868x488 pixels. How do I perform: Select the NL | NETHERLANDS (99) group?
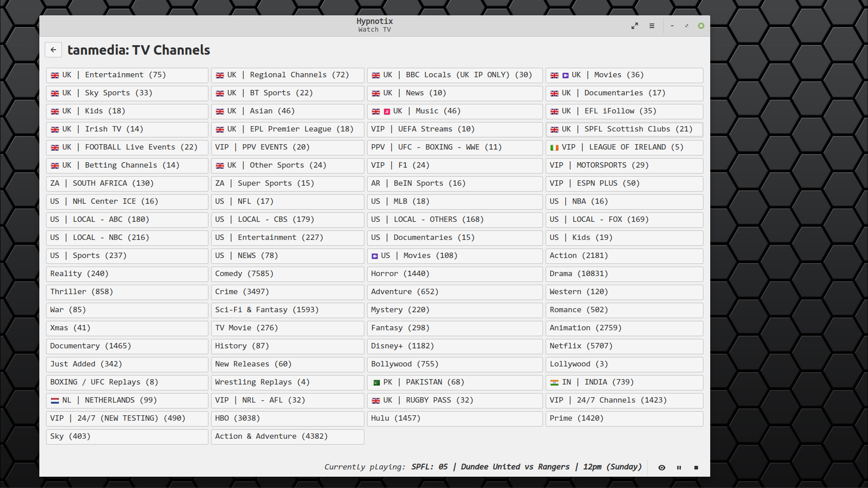(127, 400)
